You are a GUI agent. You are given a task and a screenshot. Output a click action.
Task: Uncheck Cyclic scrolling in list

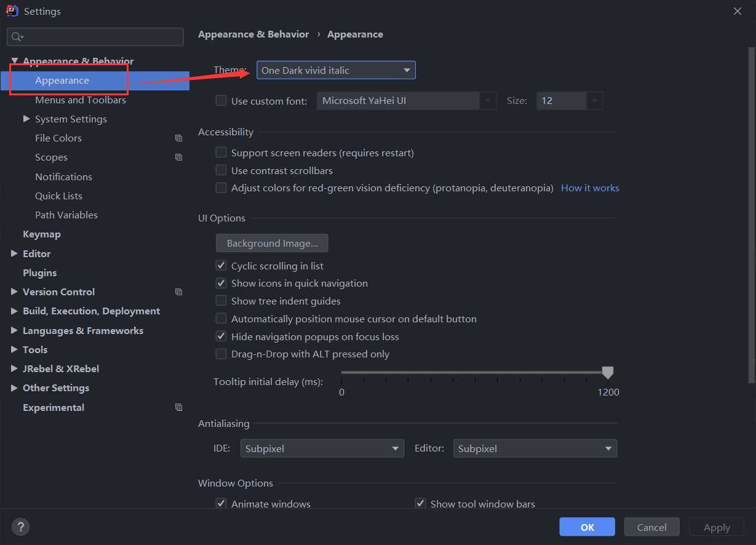point(221,266)
